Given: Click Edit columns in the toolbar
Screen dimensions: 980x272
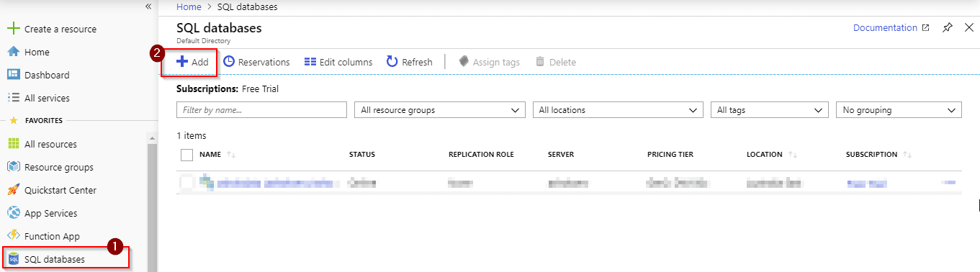Looking at the screenshot, I should (338, 62).
